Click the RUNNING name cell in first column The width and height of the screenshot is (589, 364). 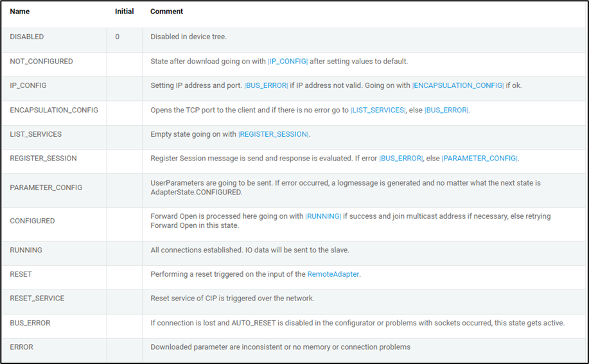[x=26, y=250]
